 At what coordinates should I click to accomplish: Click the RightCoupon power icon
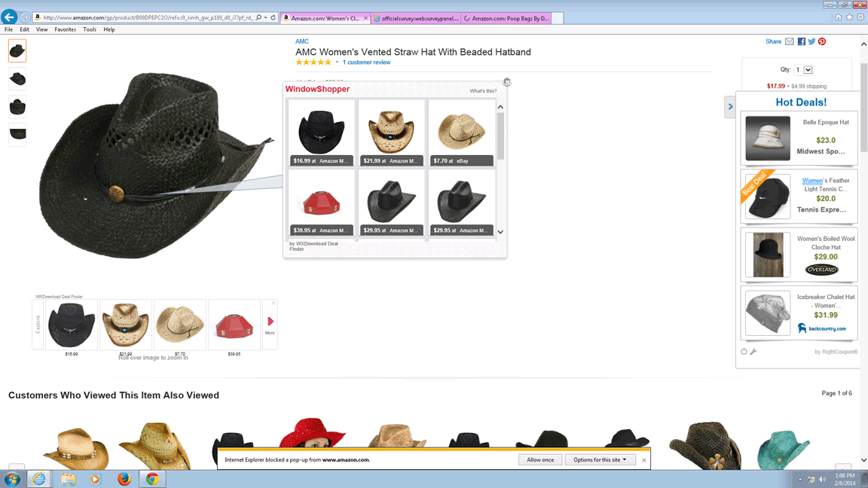[744, 352]
